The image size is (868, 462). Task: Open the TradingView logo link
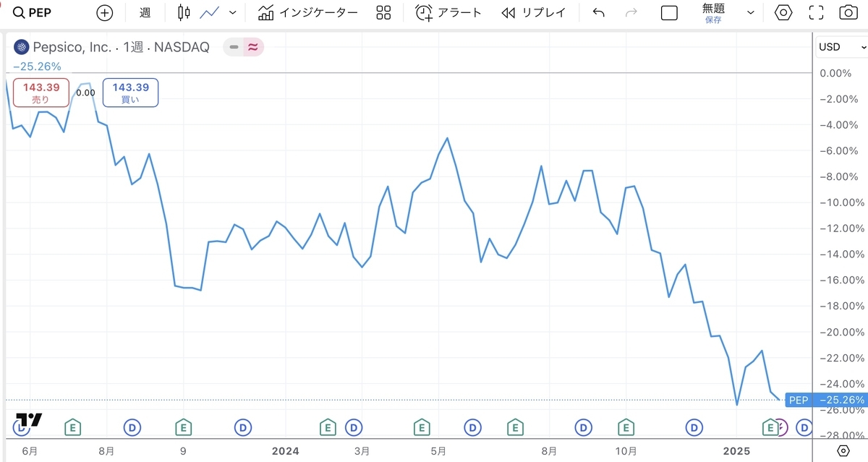click(29, 419)
